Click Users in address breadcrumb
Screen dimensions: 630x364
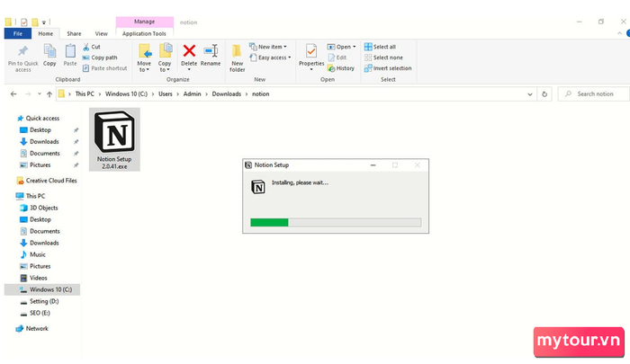click(165, 93)
